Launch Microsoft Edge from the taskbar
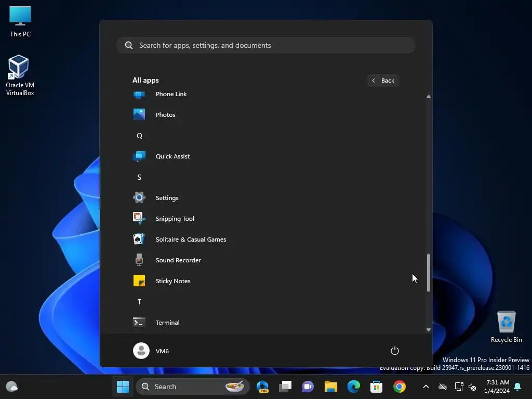This screenshot has height=399, width=532. 353,387
